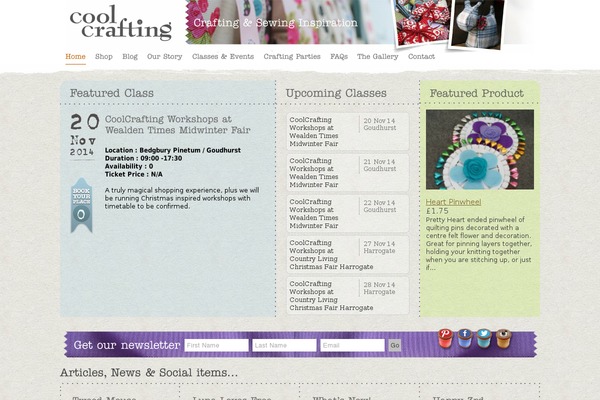Open the Classes & Events menu
Viewport: 600px width, 400px height.
(222, 57)
